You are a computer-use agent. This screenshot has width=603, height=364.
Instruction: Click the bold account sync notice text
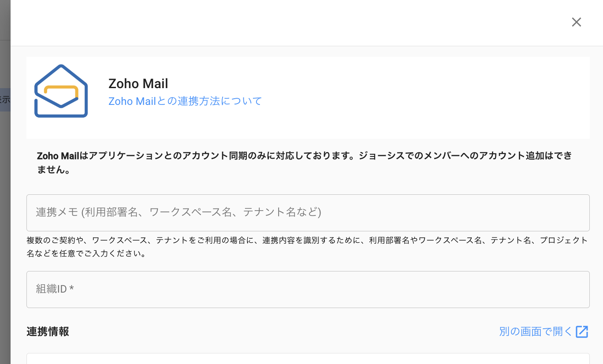304,156
